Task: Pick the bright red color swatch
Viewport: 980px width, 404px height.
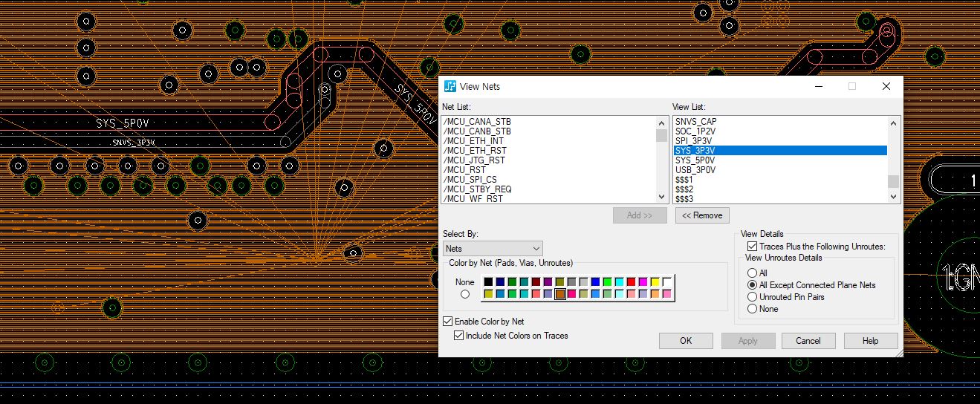Action: [x=631, y=282]
